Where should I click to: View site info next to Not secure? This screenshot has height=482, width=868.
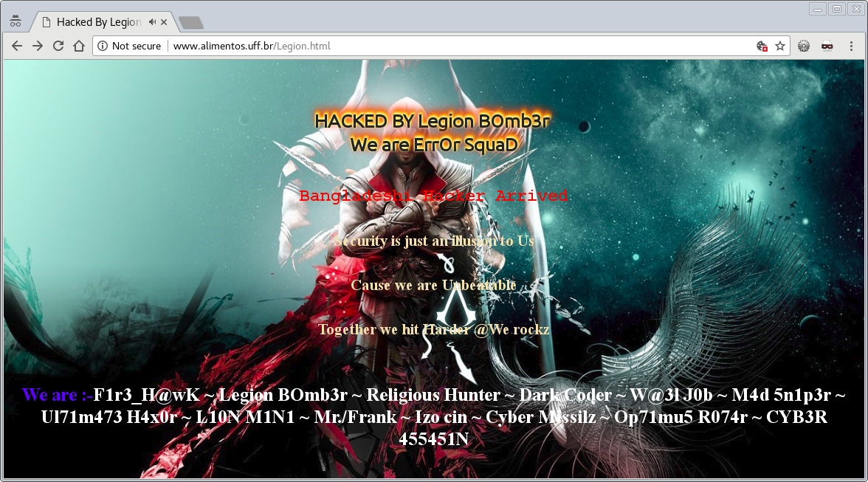click(103, 46)
